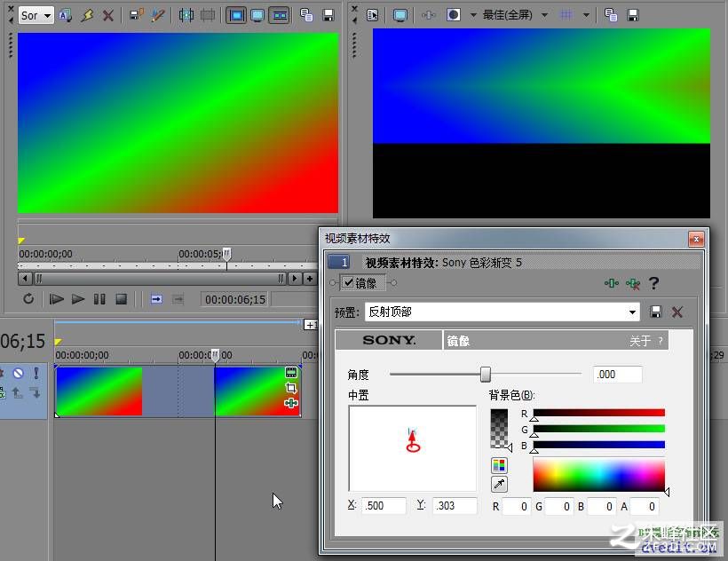The width and height of the screenshot is (728, 561).
Task: Click the green plug-in chain icon
Action: [x=611, y=283]
